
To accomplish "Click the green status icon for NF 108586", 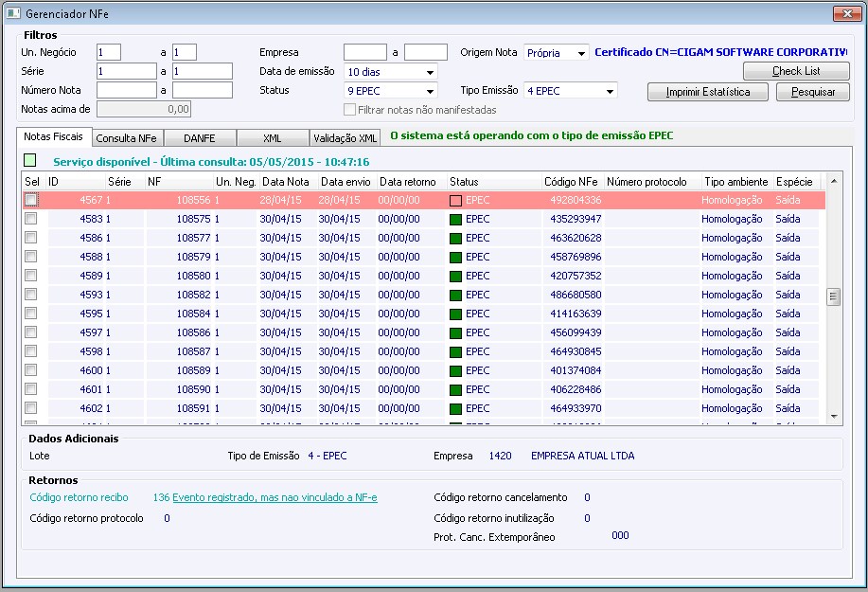I will (456, 332).
